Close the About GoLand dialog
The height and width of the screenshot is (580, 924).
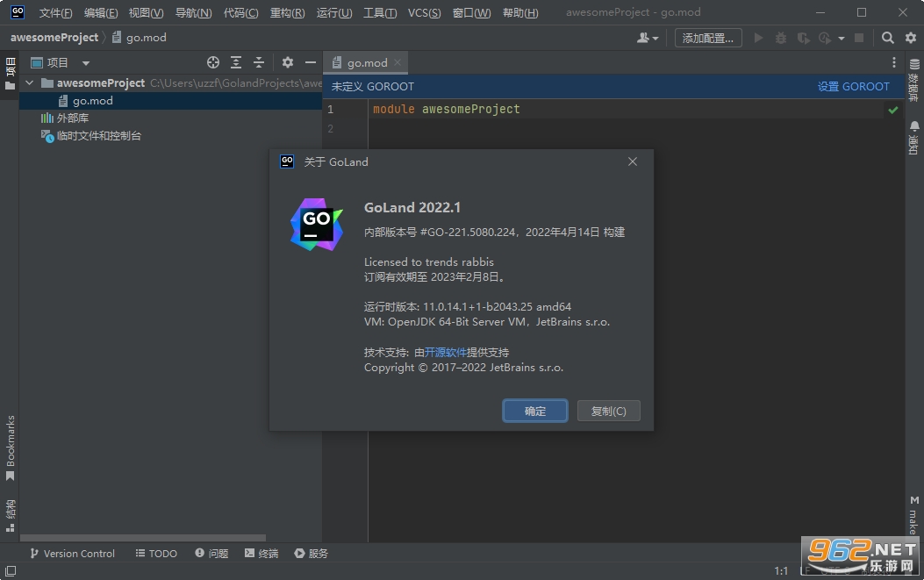[633, 161]
